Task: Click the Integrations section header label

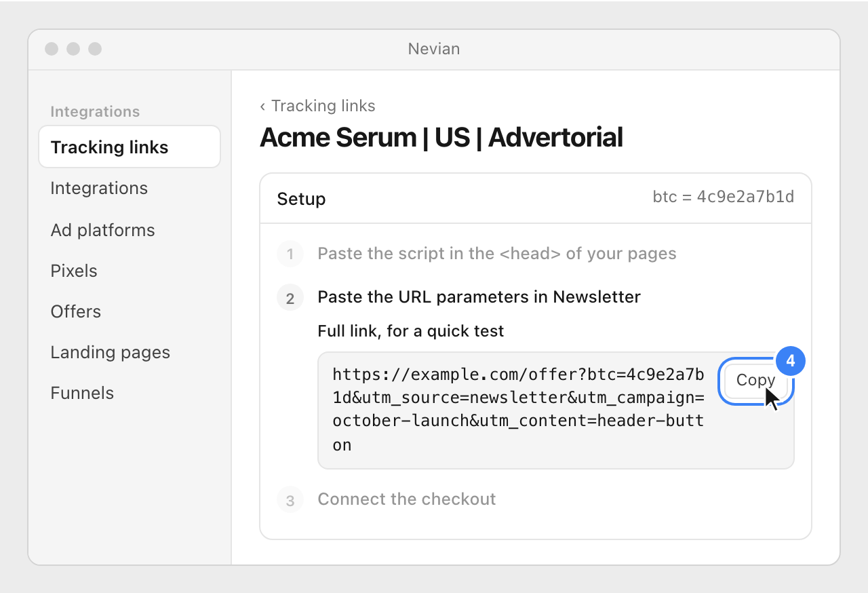Action: 95,111
